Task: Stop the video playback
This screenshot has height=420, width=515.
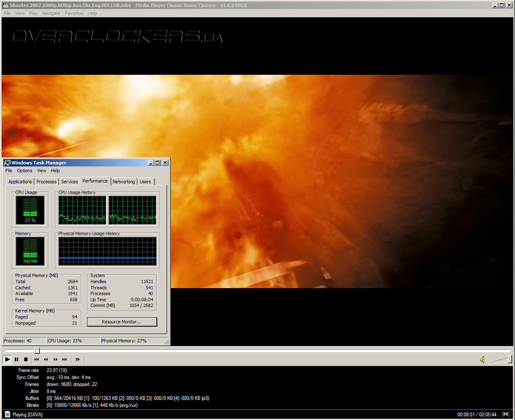Action: coord(26,359)
